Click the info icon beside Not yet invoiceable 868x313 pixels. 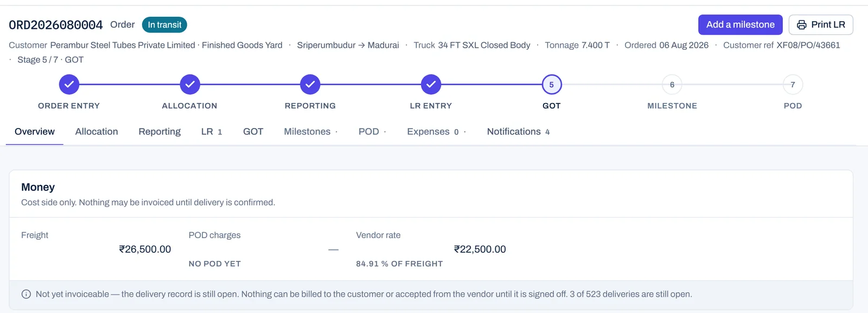(x=26, y=294)
